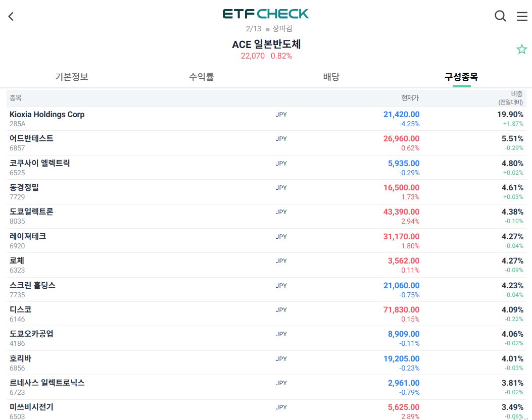Screen dimensions: 532x420
Task: Go back with the left arrow icon
Action: pos(11,16)
